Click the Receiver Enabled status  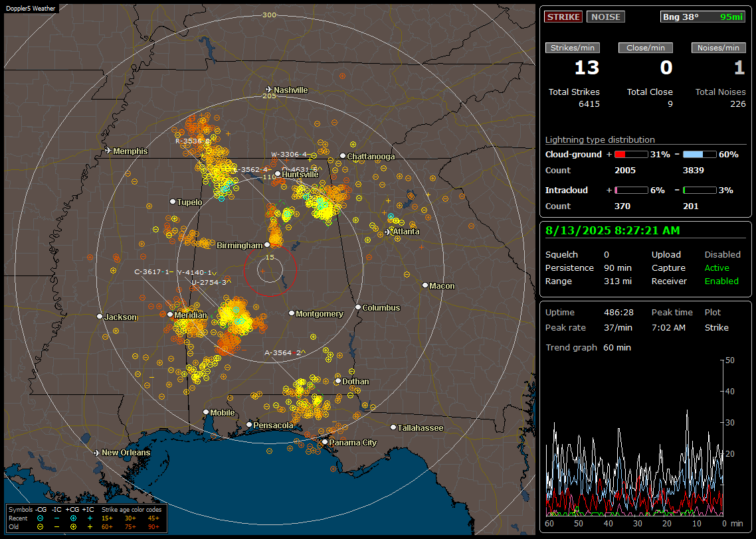[721, 281]
